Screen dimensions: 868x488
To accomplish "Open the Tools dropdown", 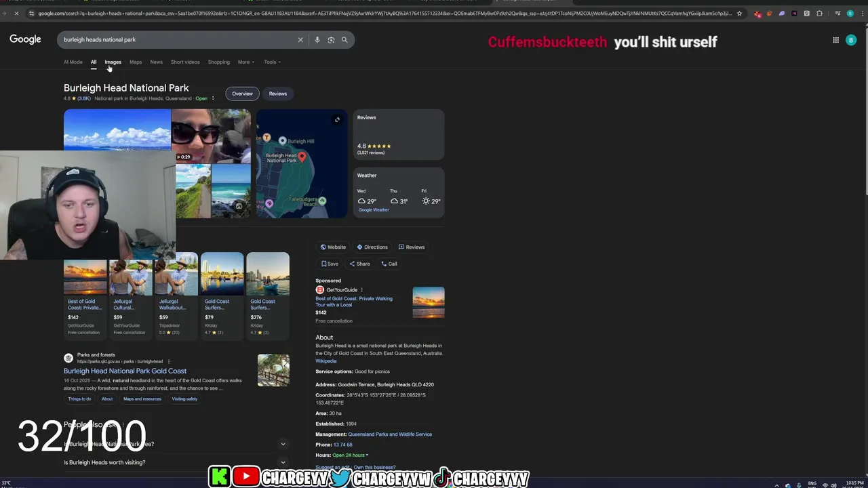I will pyautogui.click(x=272, y=62).
